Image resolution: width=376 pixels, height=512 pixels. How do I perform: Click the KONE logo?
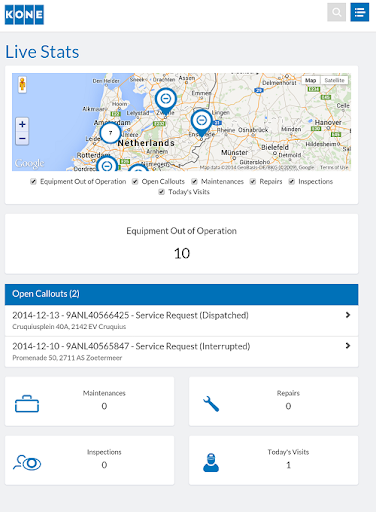[x=24, y=15]
